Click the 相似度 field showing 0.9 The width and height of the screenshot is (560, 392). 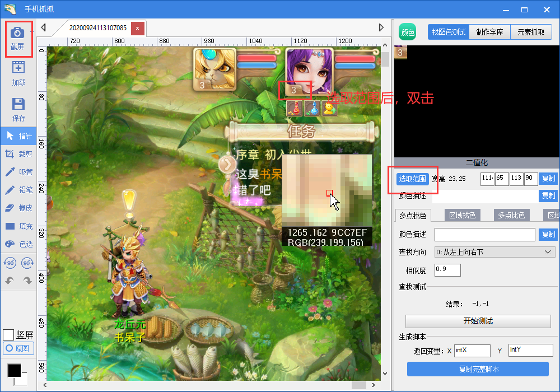click(x=447, y=270)
